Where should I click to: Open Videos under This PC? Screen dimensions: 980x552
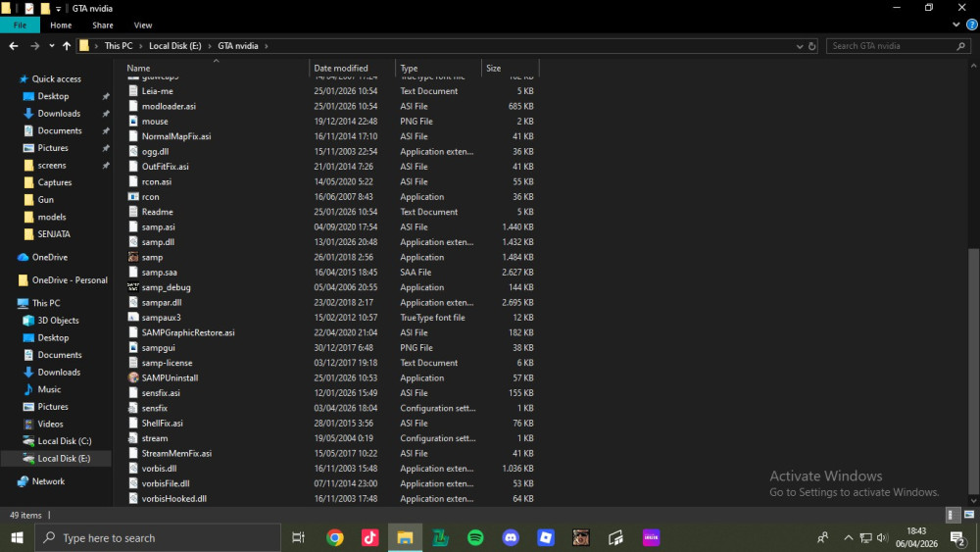point(50,424)
